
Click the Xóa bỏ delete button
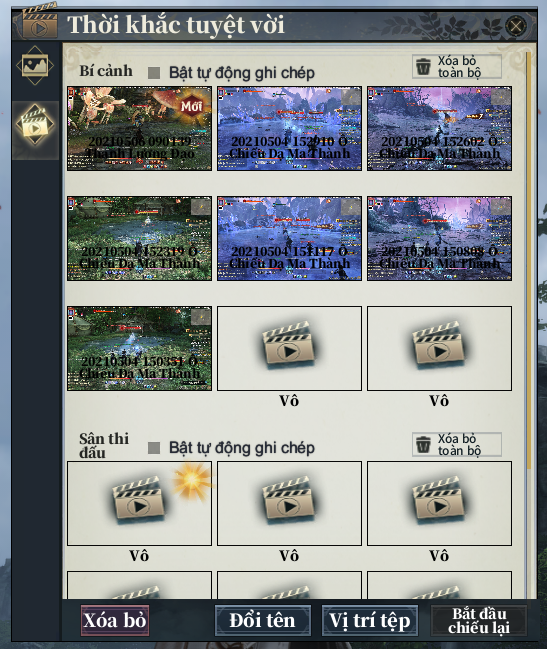point(115,620)
